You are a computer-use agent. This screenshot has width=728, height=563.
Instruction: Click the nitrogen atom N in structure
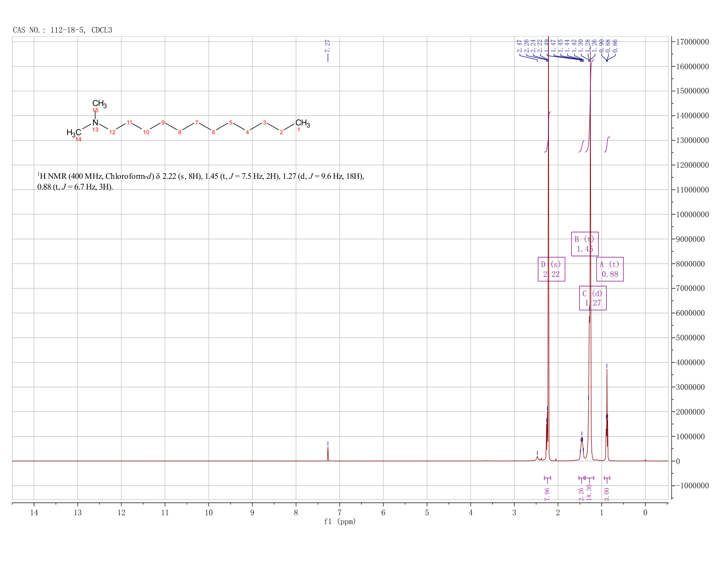click(95, 123)
